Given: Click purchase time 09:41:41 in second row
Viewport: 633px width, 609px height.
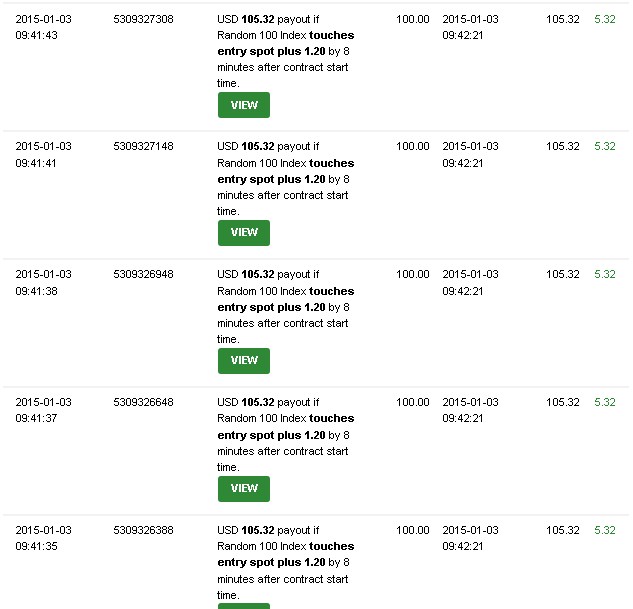Looking at the screenshot, I should 36,163.
